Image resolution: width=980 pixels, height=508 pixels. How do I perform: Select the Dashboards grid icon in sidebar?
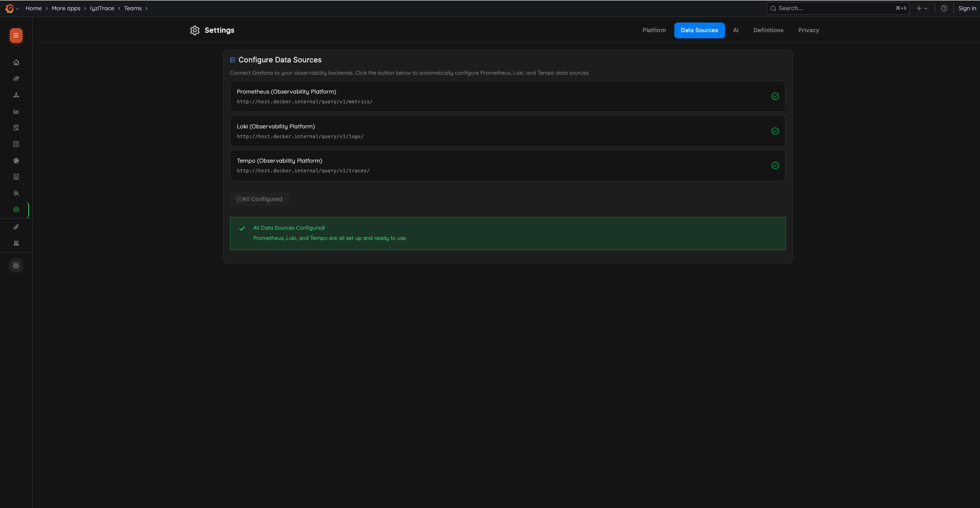(16, 78)
